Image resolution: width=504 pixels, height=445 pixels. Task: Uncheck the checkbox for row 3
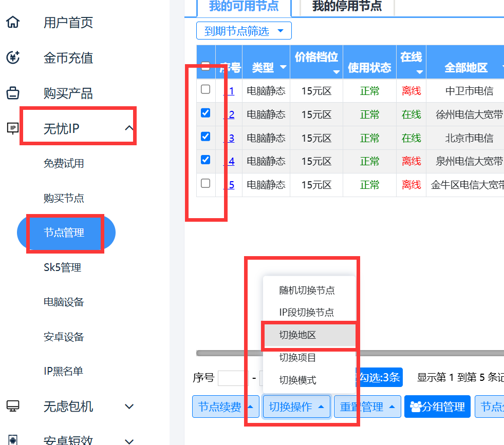click(206, 137)
